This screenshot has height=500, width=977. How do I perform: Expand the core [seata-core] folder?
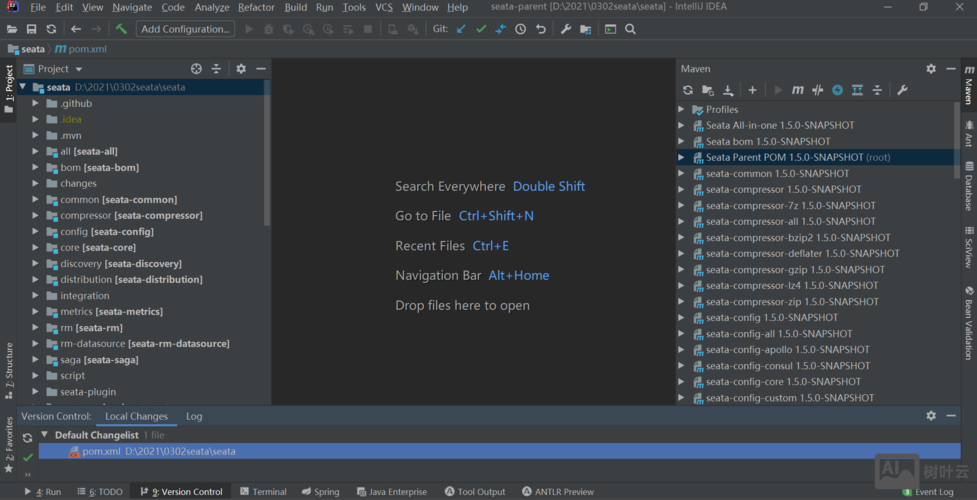(x=36, y=248)
